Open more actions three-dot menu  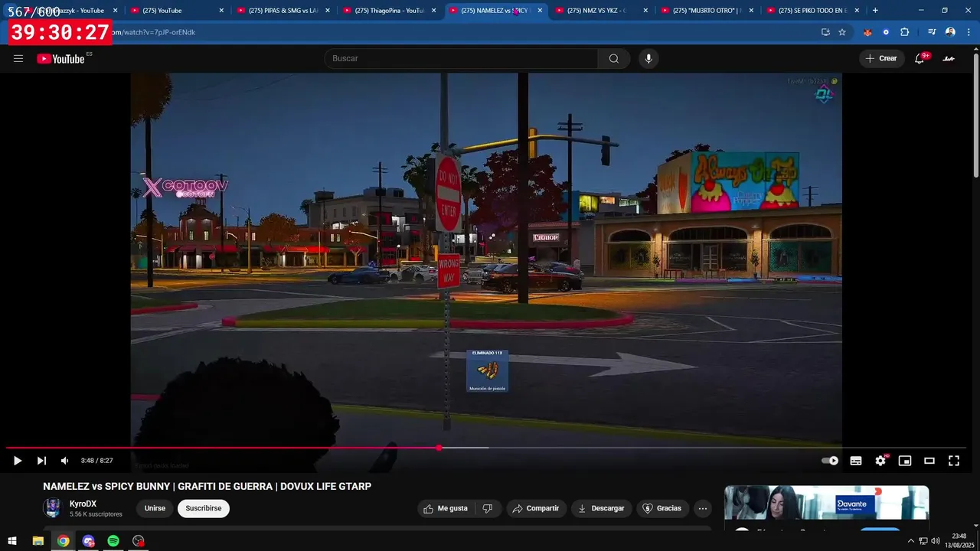702,508
